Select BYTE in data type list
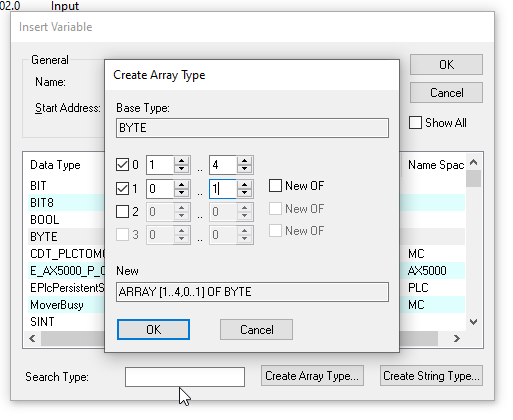Screen dimensions: 513x420 pyautogui.click(x=44, y=237)
